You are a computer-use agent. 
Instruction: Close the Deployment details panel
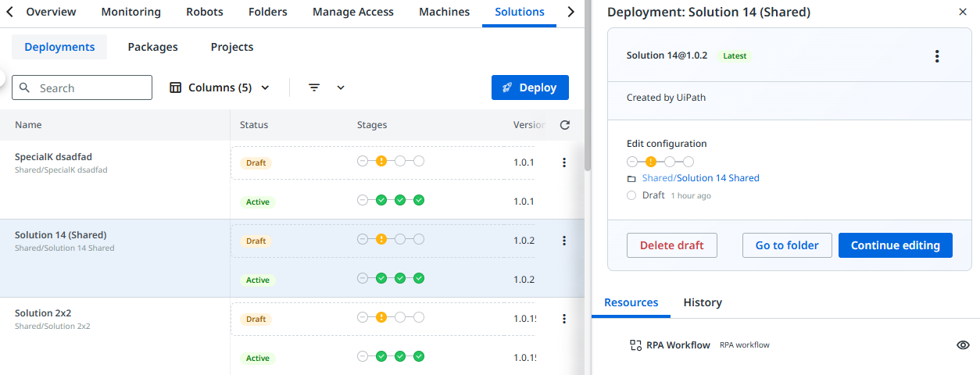click(x=962, y=12)
